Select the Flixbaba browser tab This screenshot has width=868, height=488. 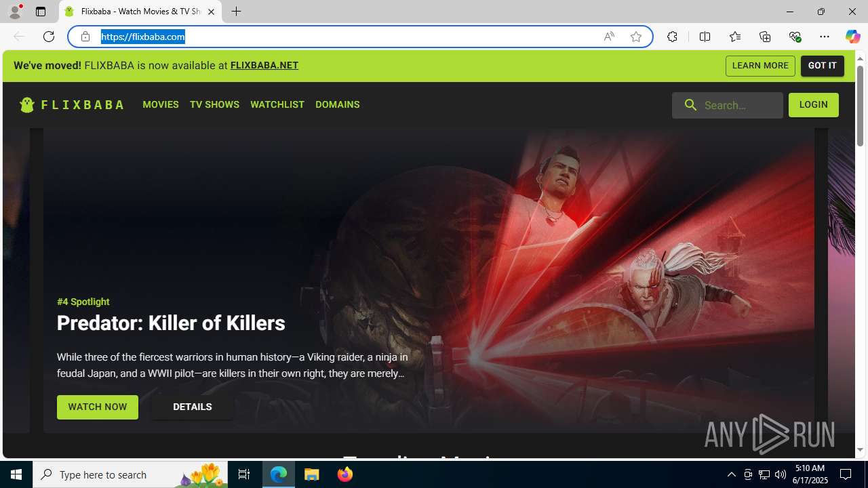(140, 12)
